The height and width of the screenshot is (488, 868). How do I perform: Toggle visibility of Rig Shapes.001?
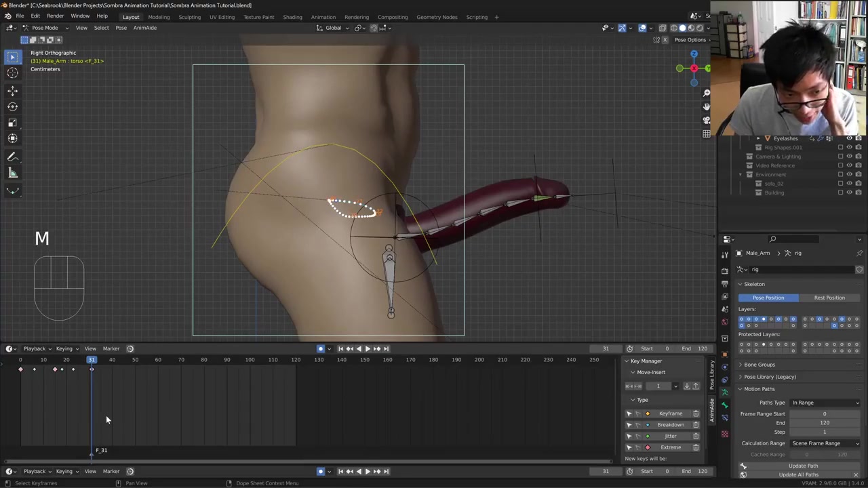(x=849, y=147)
